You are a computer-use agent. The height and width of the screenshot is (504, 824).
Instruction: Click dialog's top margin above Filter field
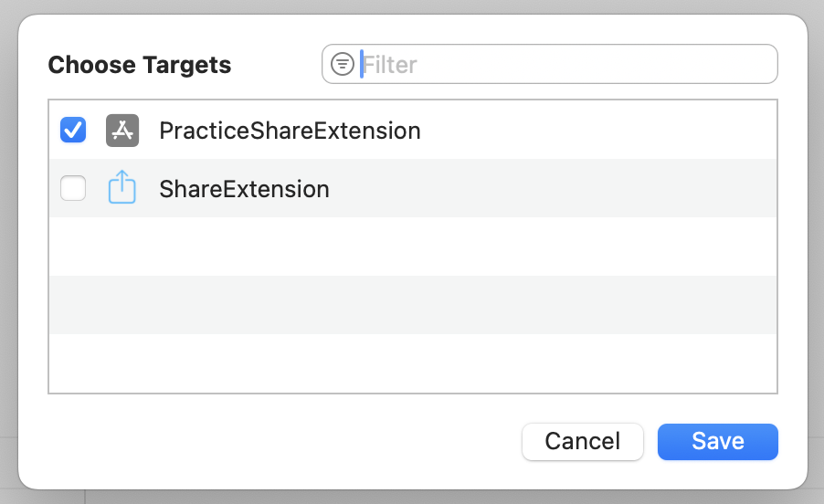pos(548,28)
